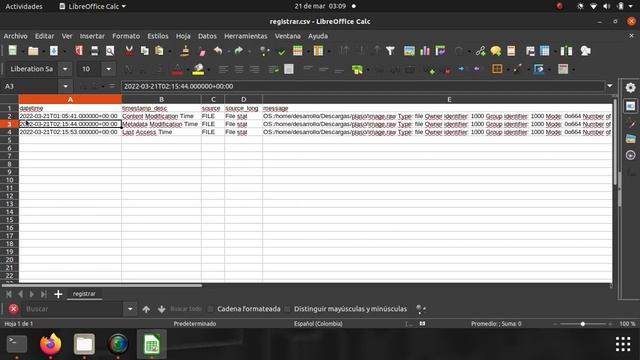Open the Archivo menu
The image size is (640, 360).
(16, 36)
